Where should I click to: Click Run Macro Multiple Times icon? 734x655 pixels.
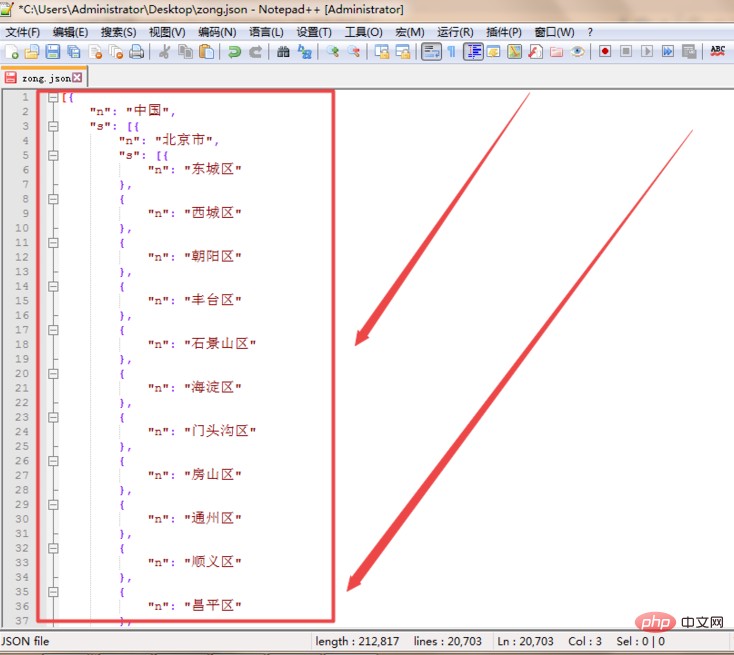(x=668, y=51)
